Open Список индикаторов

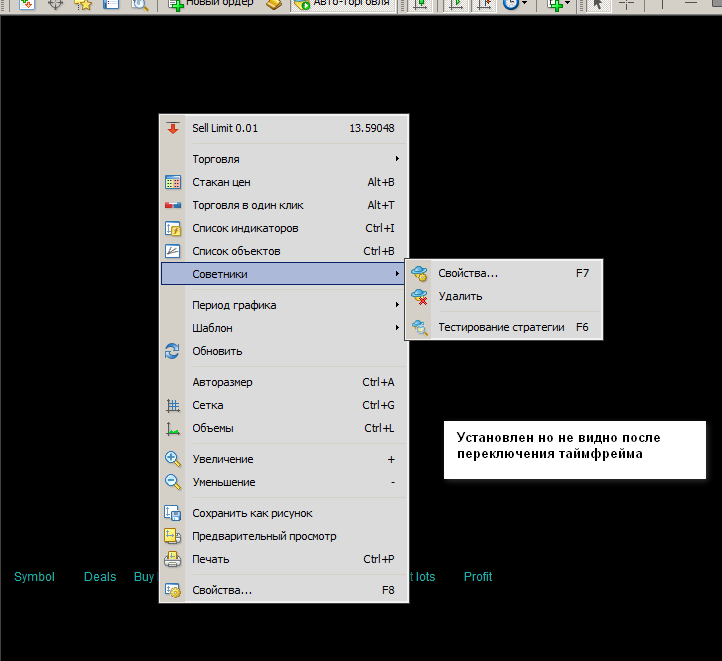(x=284, y=228)
